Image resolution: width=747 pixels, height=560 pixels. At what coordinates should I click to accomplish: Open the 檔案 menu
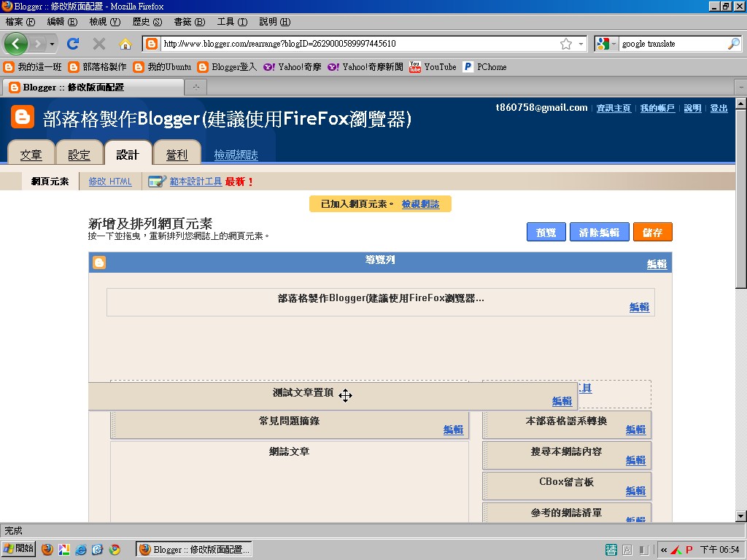[20, 22]
